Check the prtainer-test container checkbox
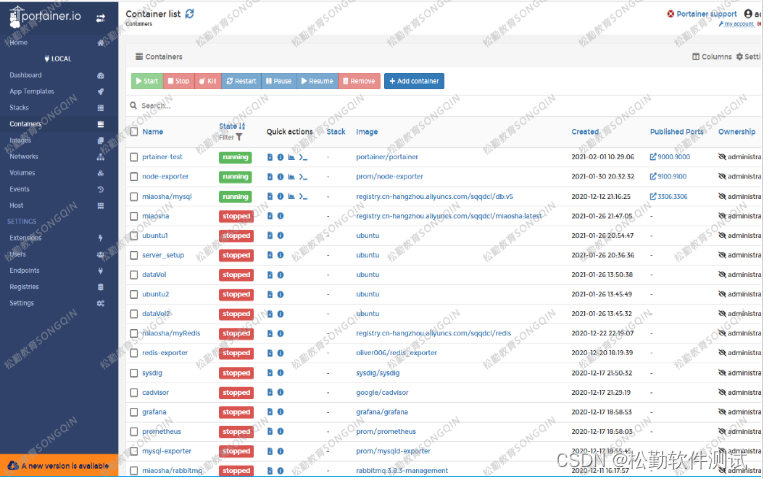 (134, 157)
